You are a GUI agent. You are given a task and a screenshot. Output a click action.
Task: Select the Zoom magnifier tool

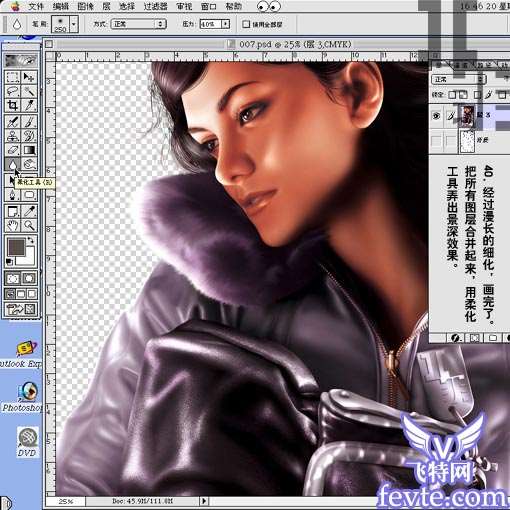coord(29,226)
